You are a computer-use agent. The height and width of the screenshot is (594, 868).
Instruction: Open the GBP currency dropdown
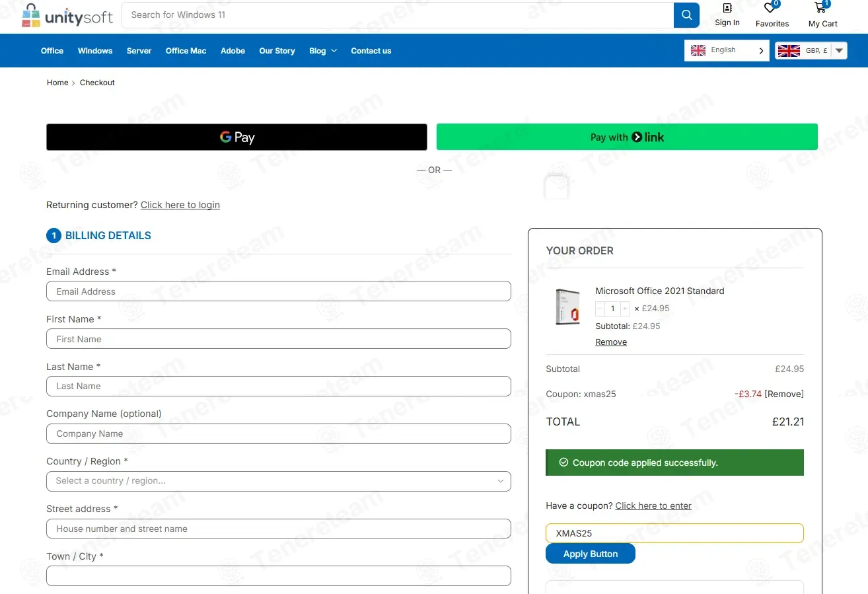(811, 51)
